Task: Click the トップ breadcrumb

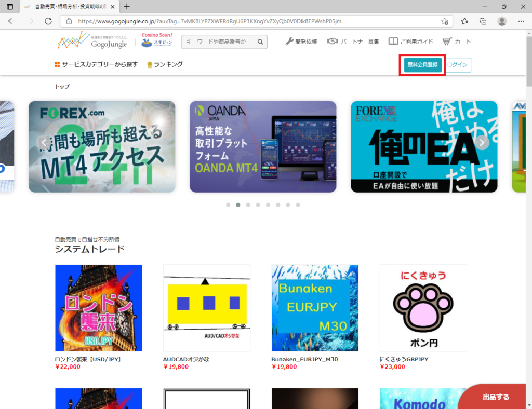Action: click(62, 87)
